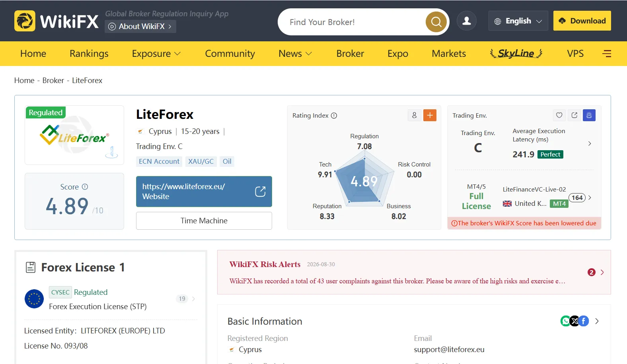The height and width of the screenshot is (364, 627).
Task: Open the user profile icon
Action: (x=467, y=21)
